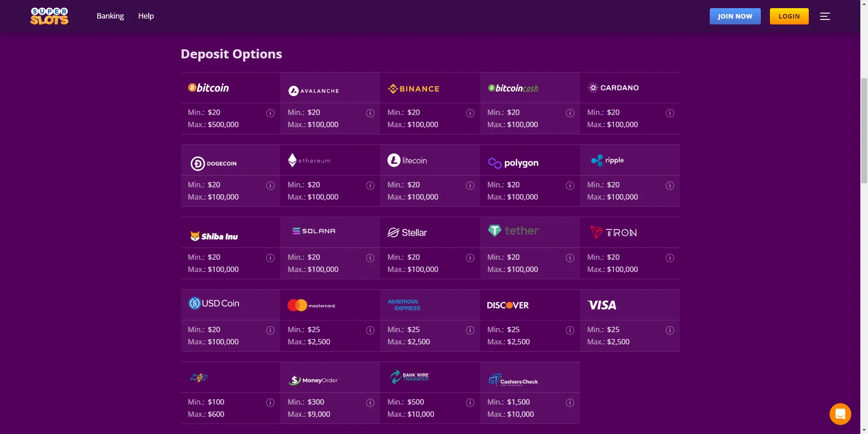Select the Polygon deposit logo
Screen dimensions: 868x434
coord(513,163)
